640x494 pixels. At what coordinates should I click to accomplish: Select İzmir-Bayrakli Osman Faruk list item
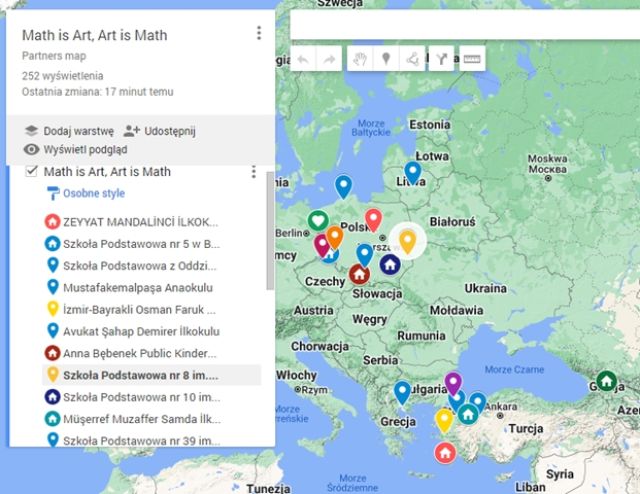click(151, 309)
